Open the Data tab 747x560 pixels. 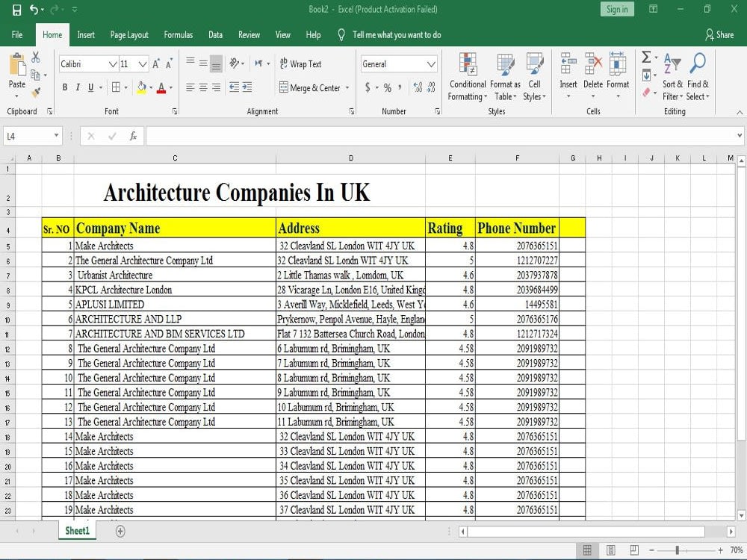(215, 35)
